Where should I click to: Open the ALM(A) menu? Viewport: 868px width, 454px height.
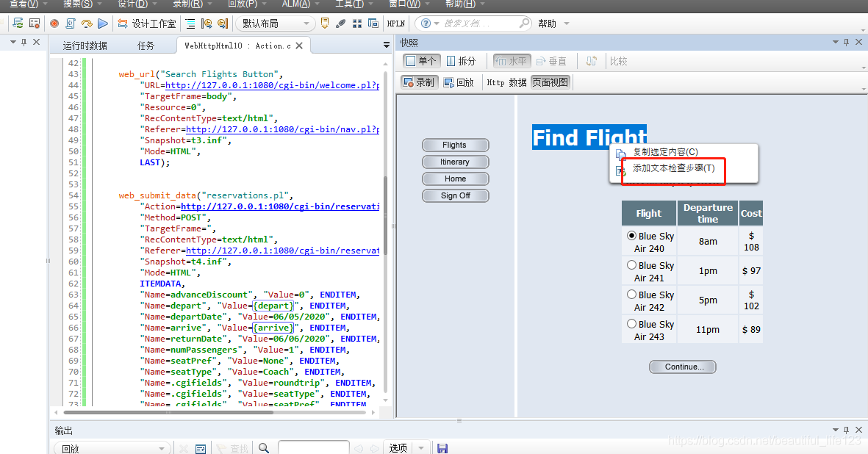point(297,4)
